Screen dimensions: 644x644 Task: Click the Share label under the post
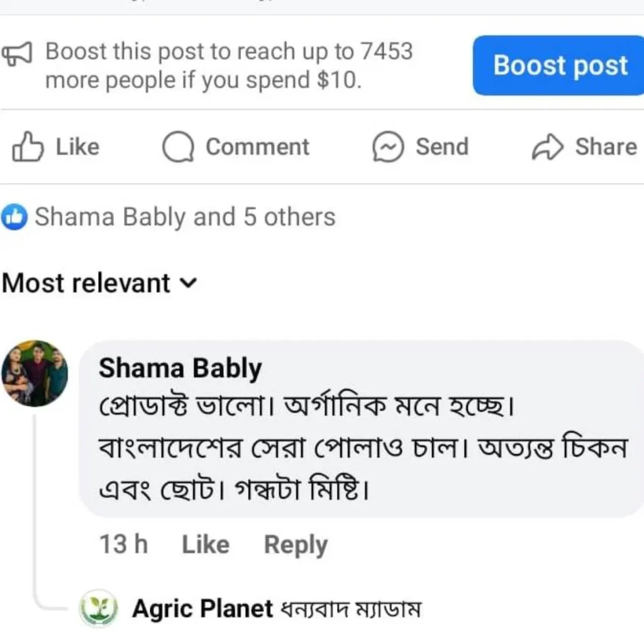[x=606, y=147]
